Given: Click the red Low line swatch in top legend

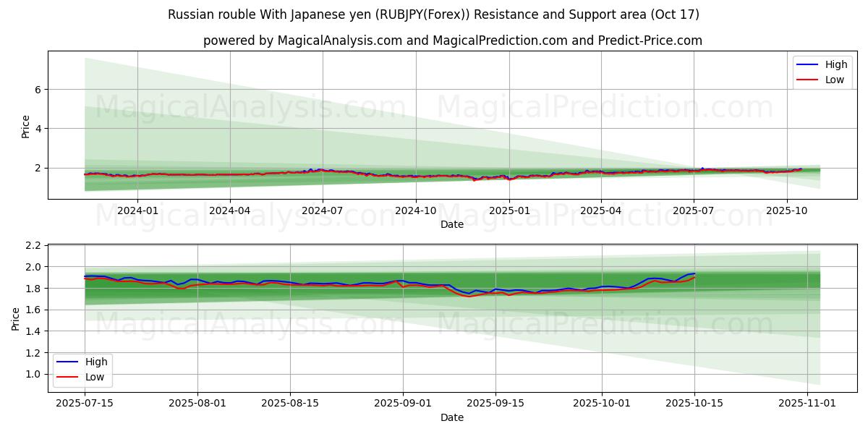Looking at the screenshot, I should click(807, 80).
